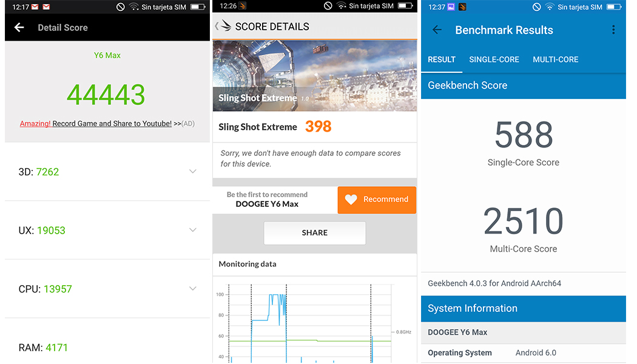Tap the DOOGEE Y6 Max row in Geekbench

(523, 332)
